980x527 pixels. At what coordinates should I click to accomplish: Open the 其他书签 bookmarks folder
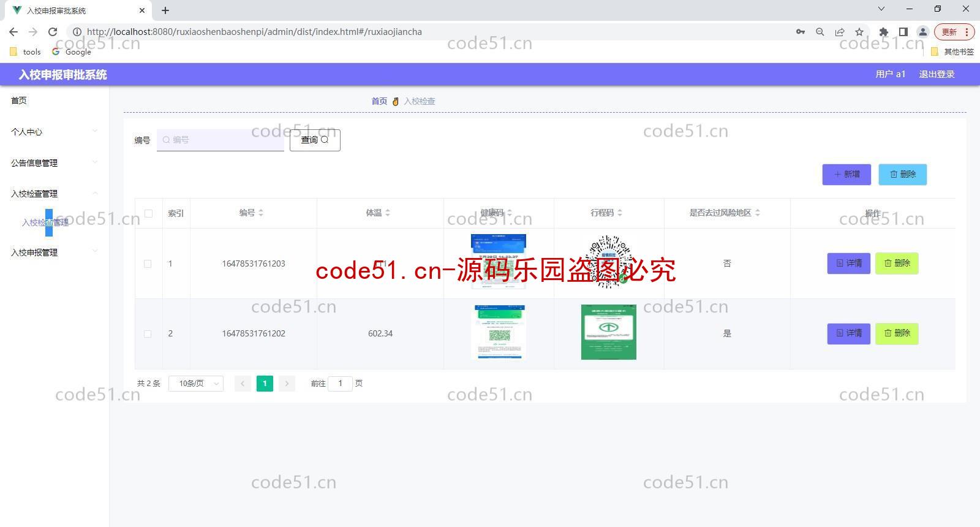click(952, 52)
